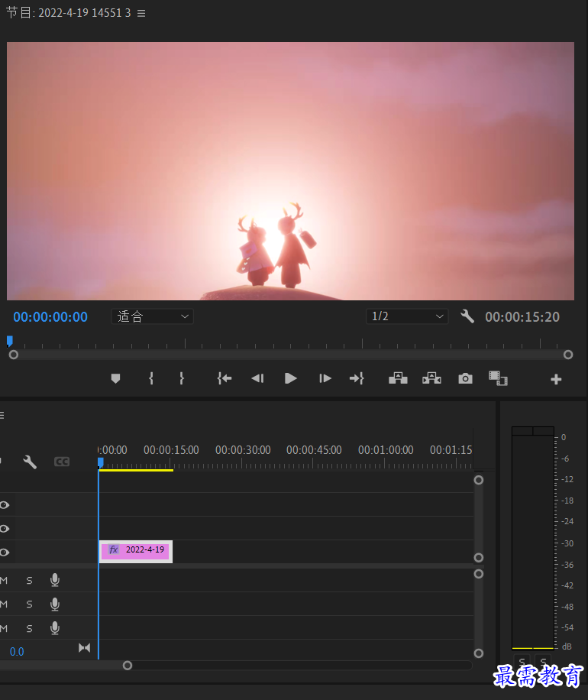588x700 pixels.
Task: Open the timeline display settings wrench
Action: pyautogui.click(x=30, y=462)
